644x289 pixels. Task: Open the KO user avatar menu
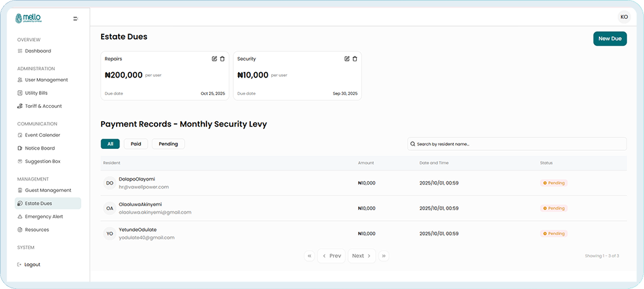[624, 17]
